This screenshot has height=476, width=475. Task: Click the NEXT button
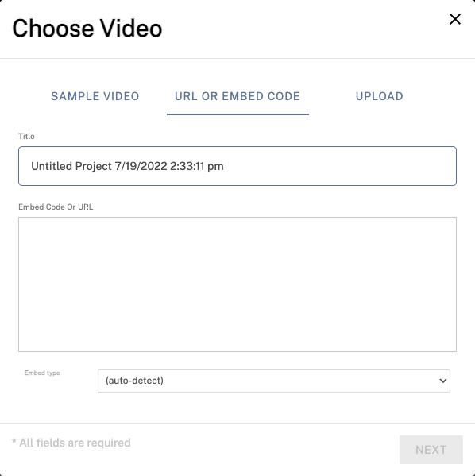tap(431, 450)
